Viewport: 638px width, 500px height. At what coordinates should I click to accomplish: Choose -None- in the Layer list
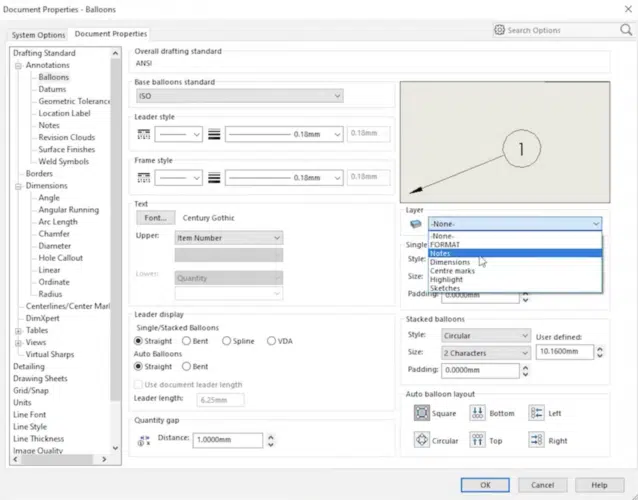tap(515, 236)
